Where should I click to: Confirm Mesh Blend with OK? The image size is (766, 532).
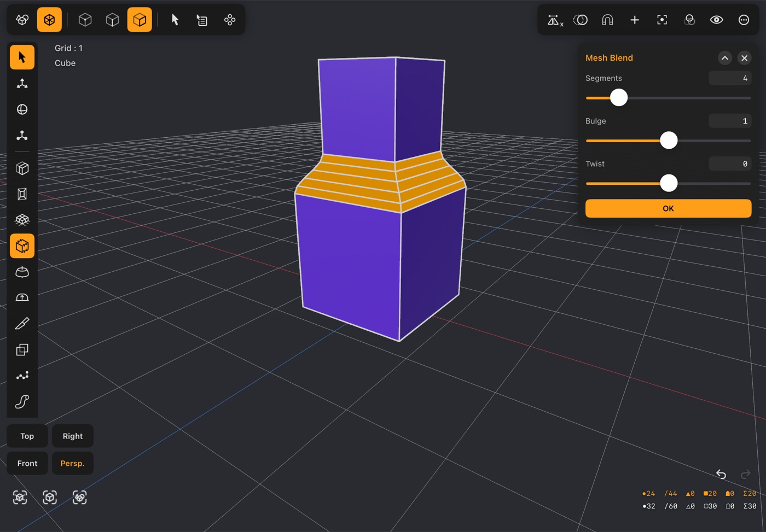click(x=668, y=208)
